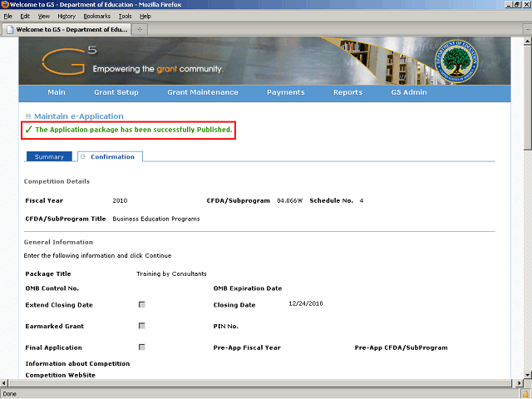
Task: Click the horizontal scrollbar right arrow
Action: point(519,383)
